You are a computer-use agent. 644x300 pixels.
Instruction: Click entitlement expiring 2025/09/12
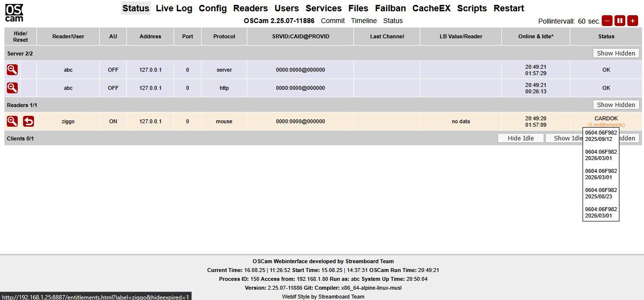point(601,136)
